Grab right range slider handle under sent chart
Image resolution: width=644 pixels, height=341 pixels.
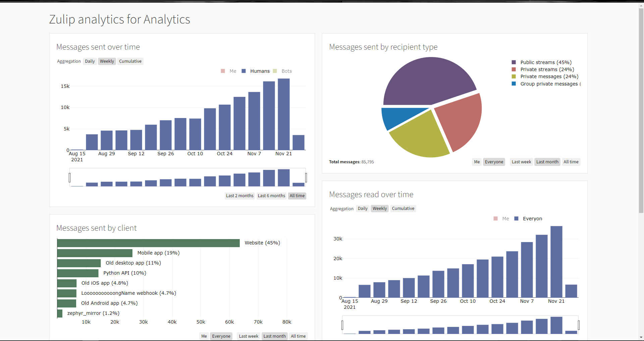coord(306,177)
